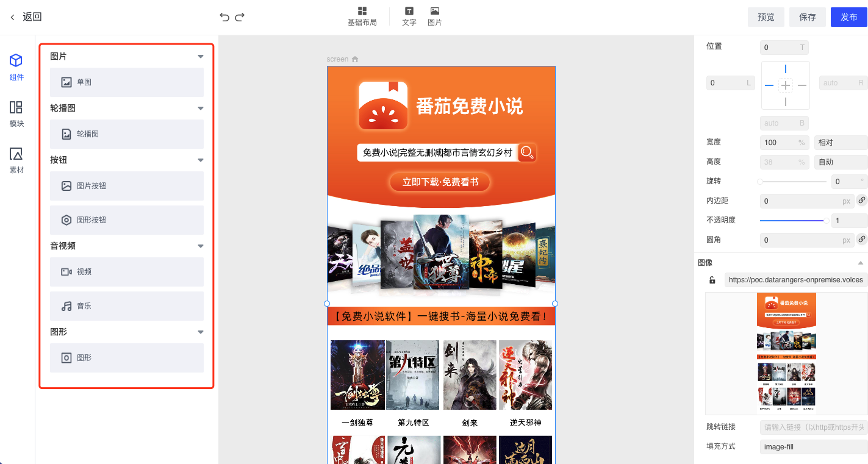The width and height of the screenshot is (868, 464).
Task: Edit the 内边距 padding value
Action: tap(807, 201)
